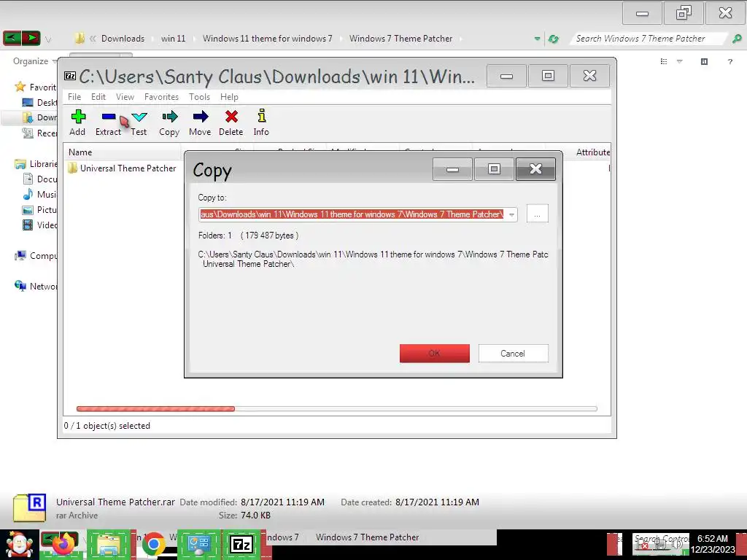Open the Favorites menu in 7-Zip
This screenshot has height=560, width=747.
[161, 97]
